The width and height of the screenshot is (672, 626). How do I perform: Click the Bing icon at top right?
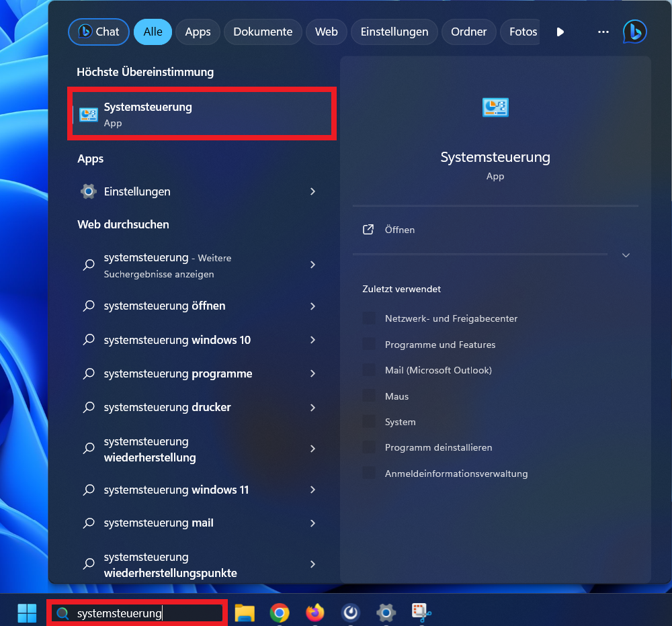coord(634,32)
